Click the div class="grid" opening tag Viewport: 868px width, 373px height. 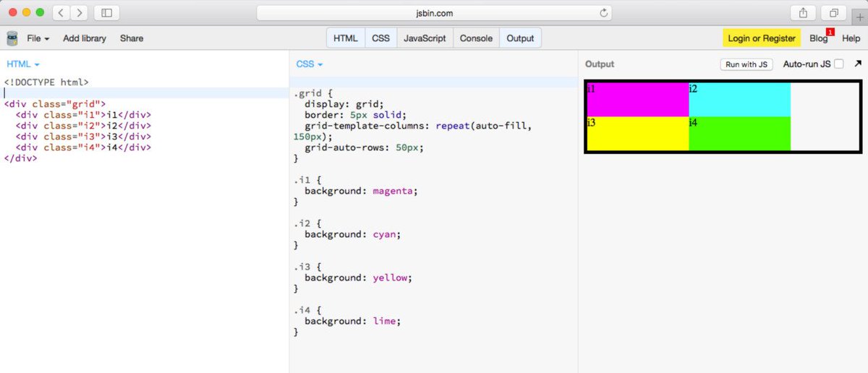[x=55, y=104]
